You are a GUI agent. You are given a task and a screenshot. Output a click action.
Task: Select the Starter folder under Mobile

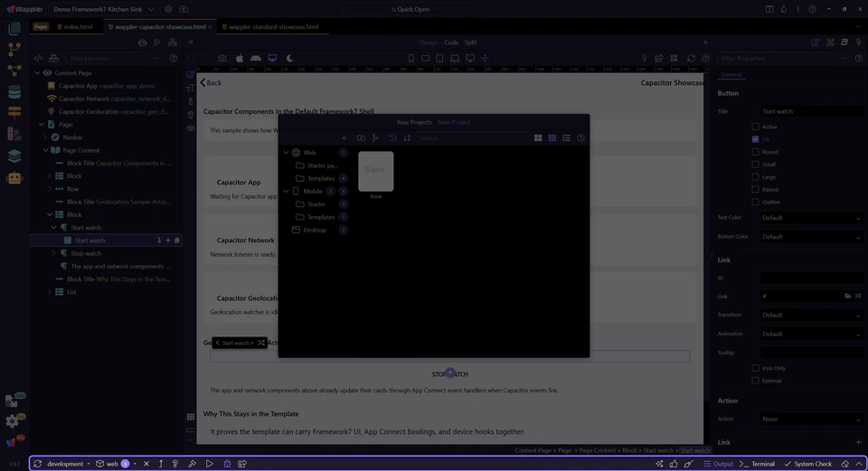coord(316,204)
